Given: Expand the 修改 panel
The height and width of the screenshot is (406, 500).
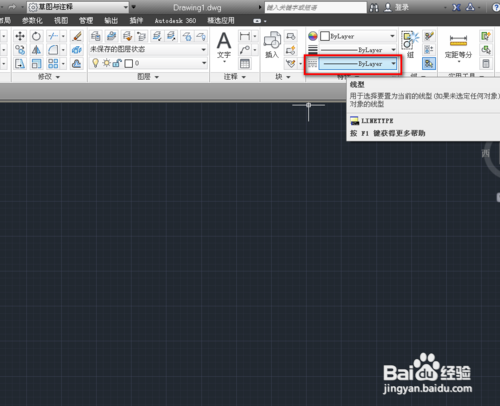Looking at the screenshot, I should (49, 77).
